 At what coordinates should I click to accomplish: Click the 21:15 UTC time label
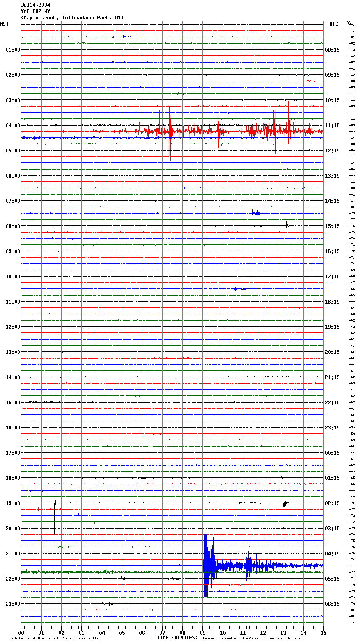[332, 377]
